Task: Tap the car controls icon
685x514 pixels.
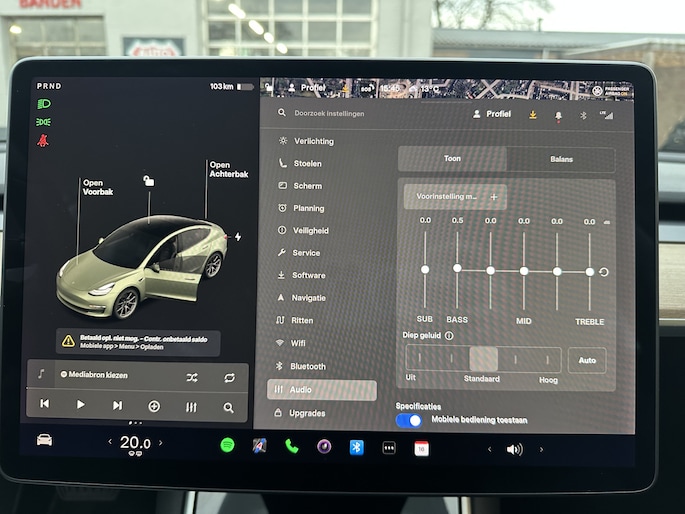Action: click(44, 440)
